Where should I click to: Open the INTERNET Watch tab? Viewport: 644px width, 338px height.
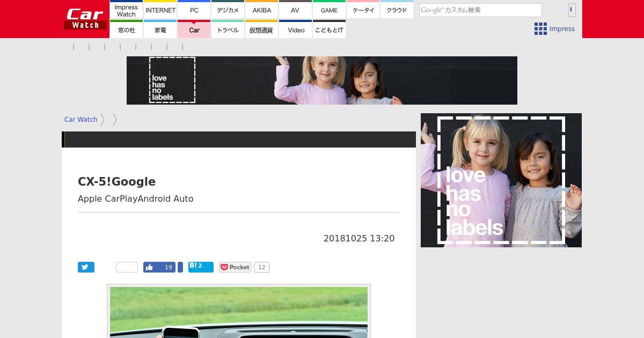click(160, 10)
